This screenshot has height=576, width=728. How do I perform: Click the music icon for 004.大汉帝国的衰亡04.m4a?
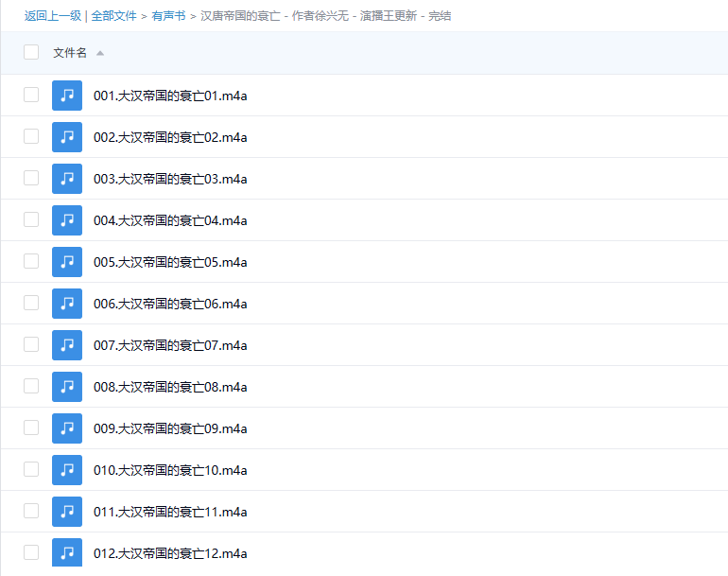(67, 220)
